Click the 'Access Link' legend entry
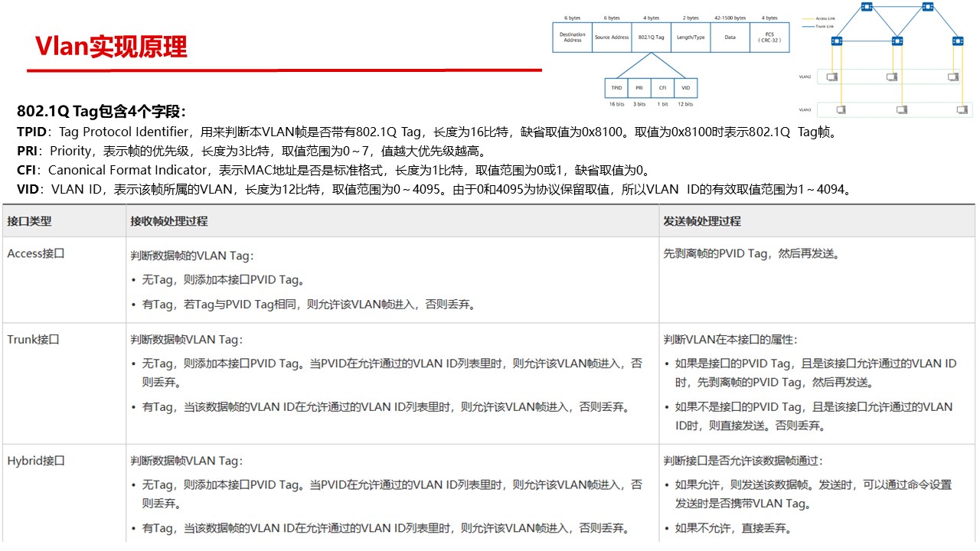This screenshot has height=551, width=980. 819,18
